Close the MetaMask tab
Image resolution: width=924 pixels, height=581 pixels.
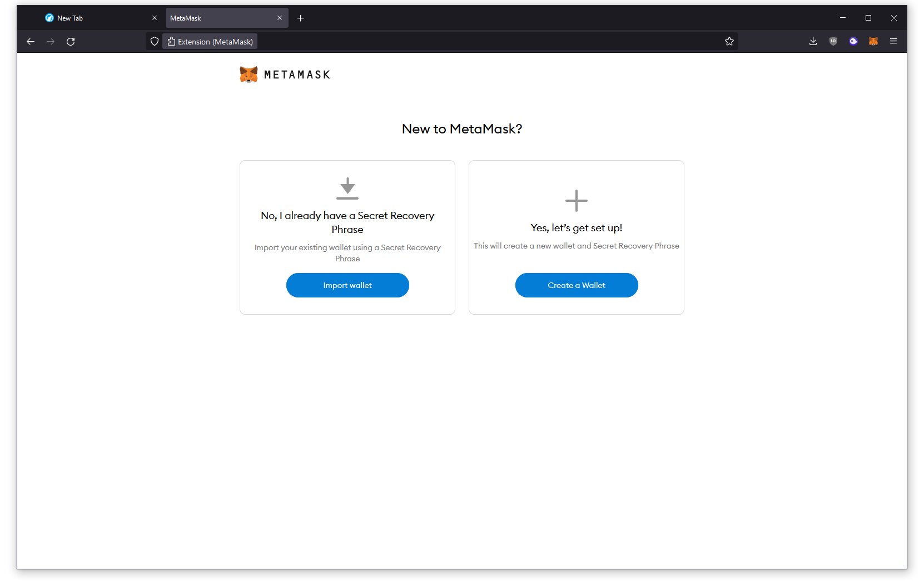pyautogui.click(x=280, y=18)
